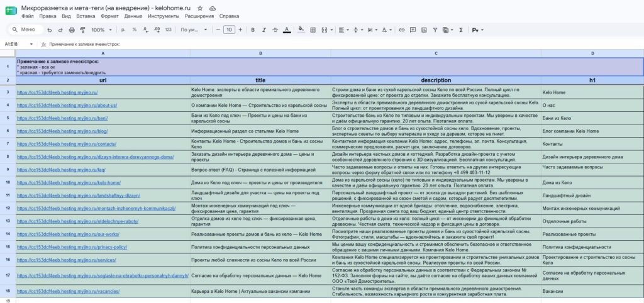Screen dimensions: 644x303
Task: Open text color picker
Action: tap(287, 30)
